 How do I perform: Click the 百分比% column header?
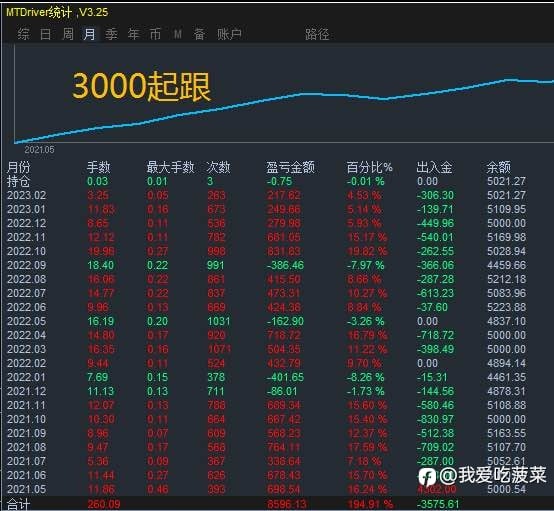(370, 167)
